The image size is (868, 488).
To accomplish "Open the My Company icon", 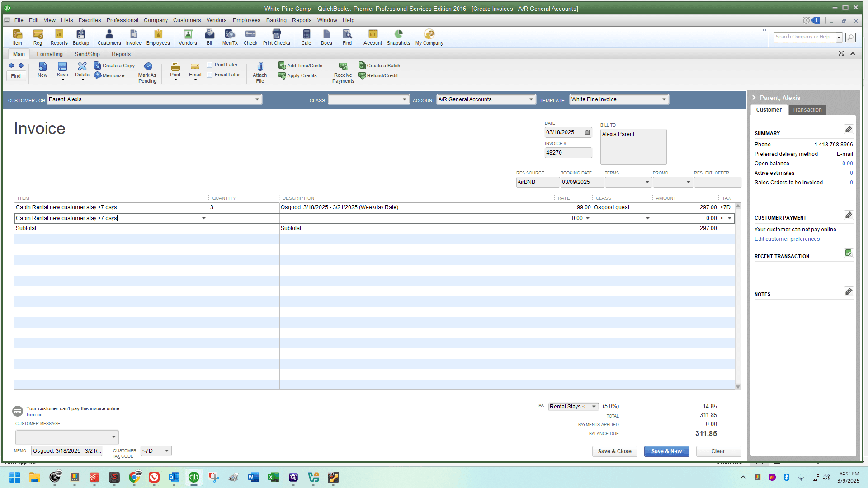I will tap(429, 37).
